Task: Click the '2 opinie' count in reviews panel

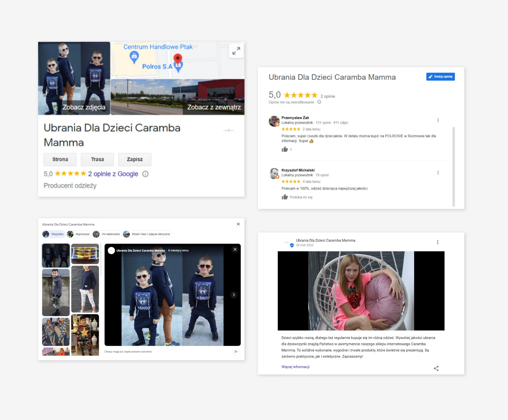Action: (328, 96)
